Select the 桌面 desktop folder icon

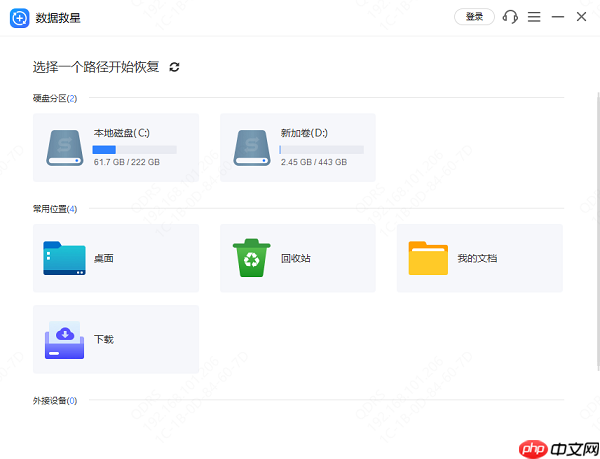click(66, 258)
